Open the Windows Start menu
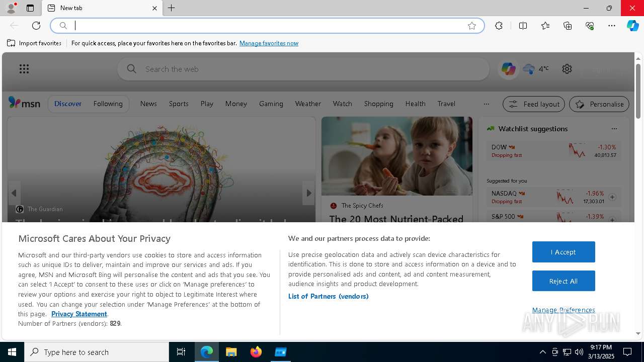 pyautogui.click(x=12, y=352)
